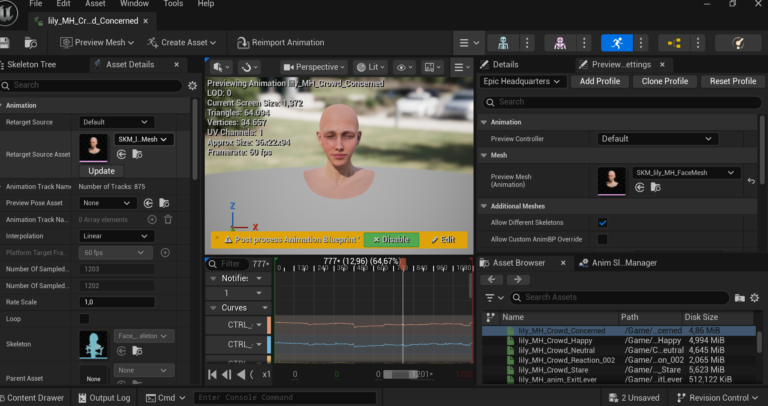768x406 pixels.
Task: Click blue color swatch of second CTRL curve
Action: 269,345
